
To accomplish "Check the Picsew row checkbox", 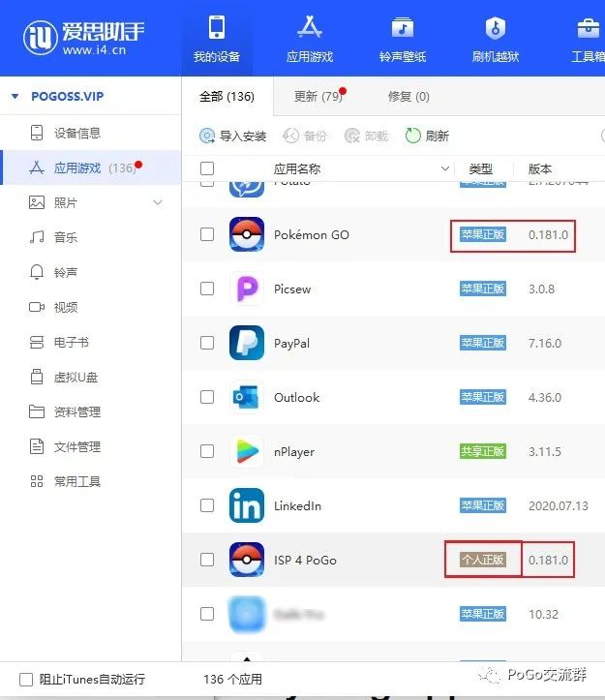I will [207, 289].
